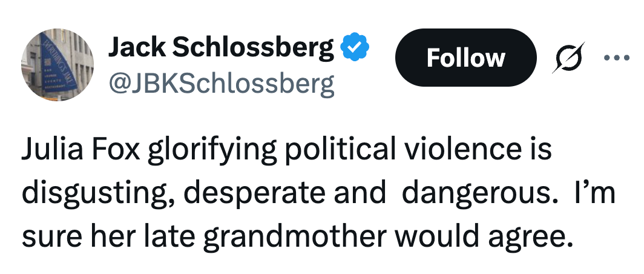
Task: Click the Grok slash icon
Action: tap(568, 58)
